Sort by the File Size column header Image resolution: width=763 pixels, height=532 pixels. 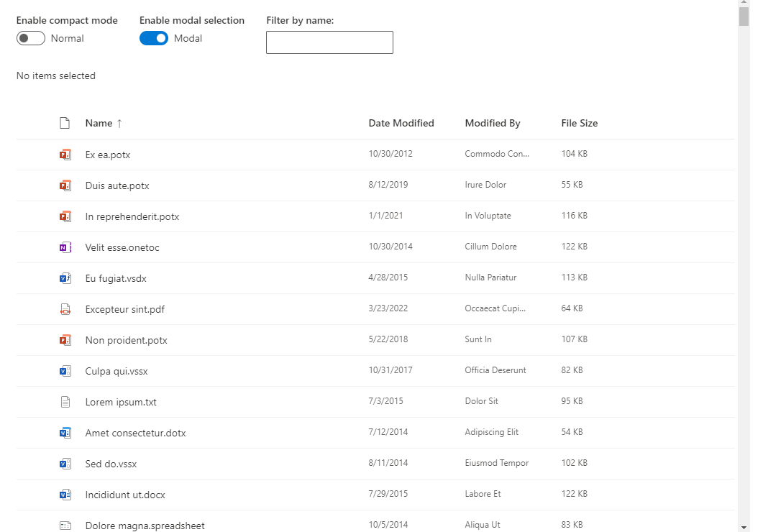coord(579,124)
